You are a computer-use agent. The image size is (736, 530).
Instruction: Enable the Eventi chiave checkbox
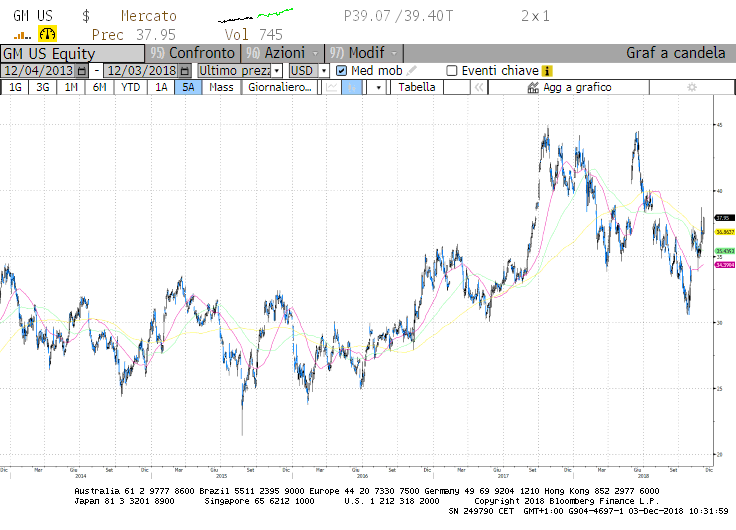[452, 71]
